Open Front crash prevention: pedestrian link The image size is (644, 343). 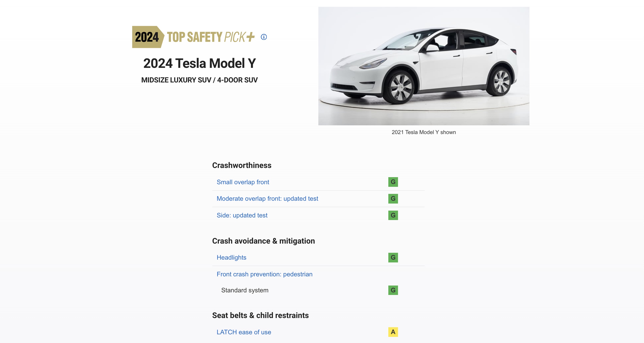[264, 274]
